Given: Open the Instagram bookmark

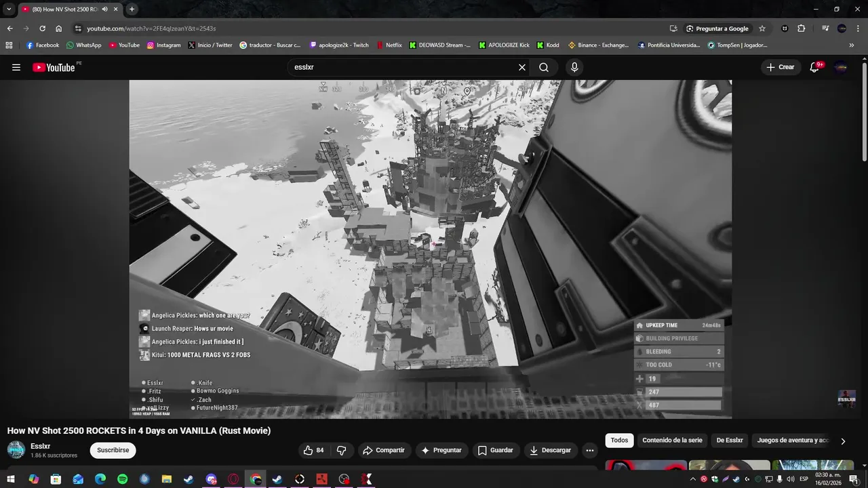Looking at the screenshot, I should 163,45.
